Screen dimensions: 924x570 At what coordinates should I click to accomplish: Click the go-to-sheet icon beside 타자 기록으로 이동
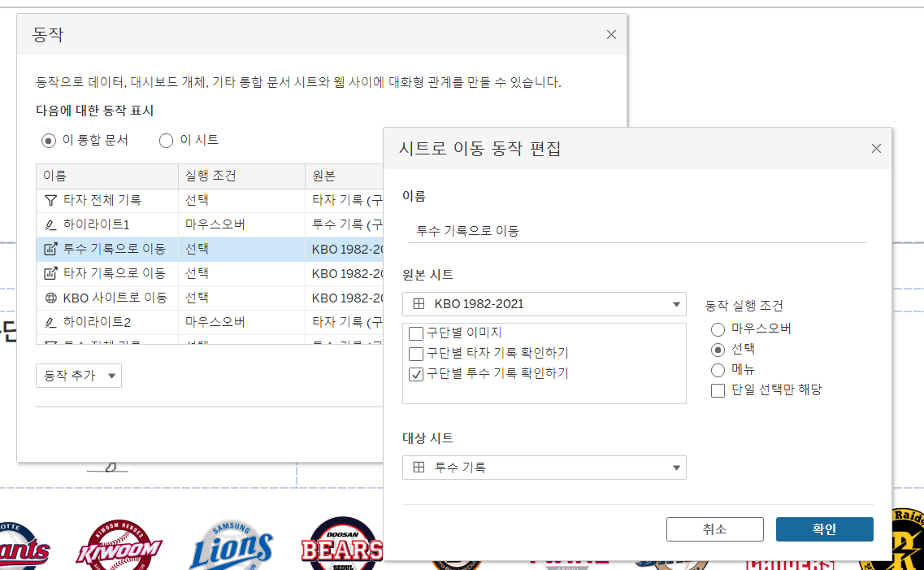(50, 273)
